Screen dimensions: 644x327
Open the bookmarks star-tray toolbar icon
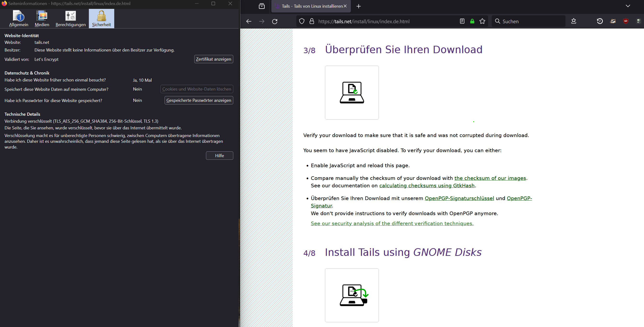tap(574, 21)
